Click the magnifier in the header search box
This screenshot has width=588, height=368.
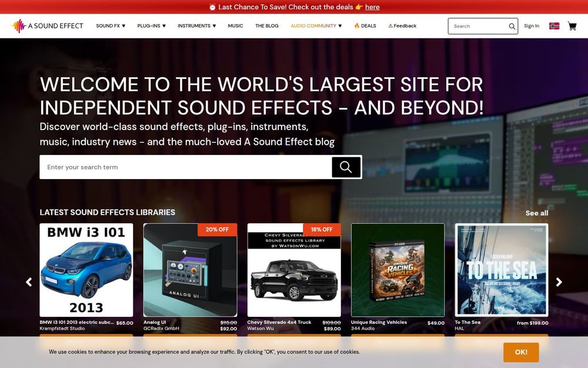(512, 26)
